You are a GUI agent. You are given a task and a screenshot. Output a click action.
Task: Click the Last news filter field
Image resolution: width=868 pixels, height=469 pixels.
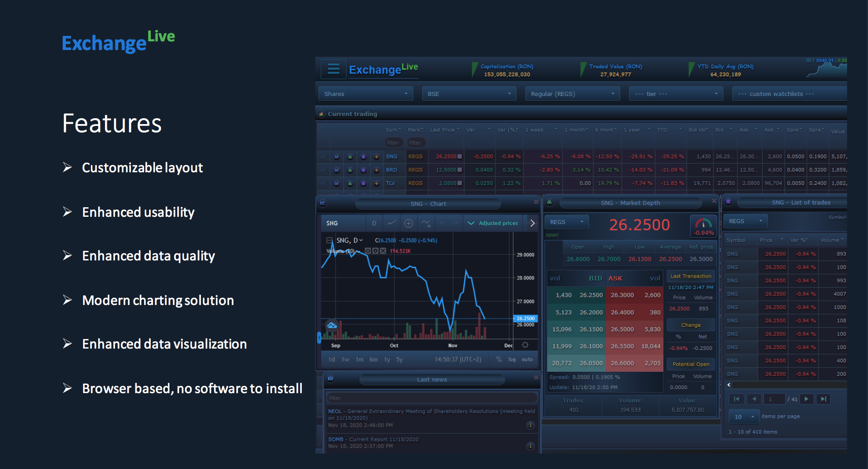tap(432, 398)
